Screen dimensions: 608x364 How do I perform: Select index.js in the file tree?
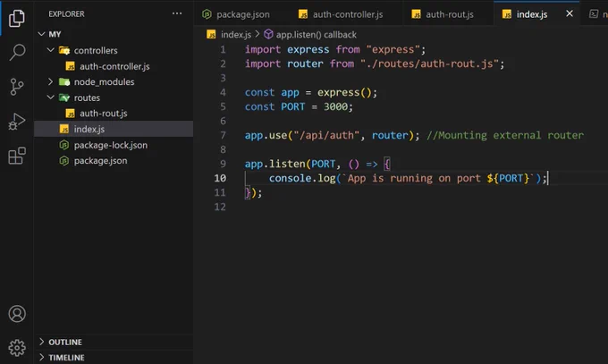coord(114,129)
